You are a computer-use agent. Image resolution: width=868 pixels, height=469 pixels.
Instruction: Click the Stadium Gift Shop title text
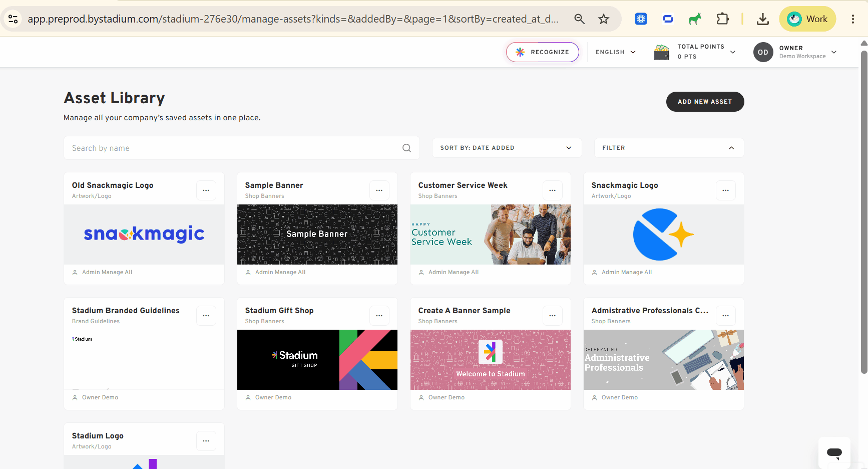tap(279, 311)
